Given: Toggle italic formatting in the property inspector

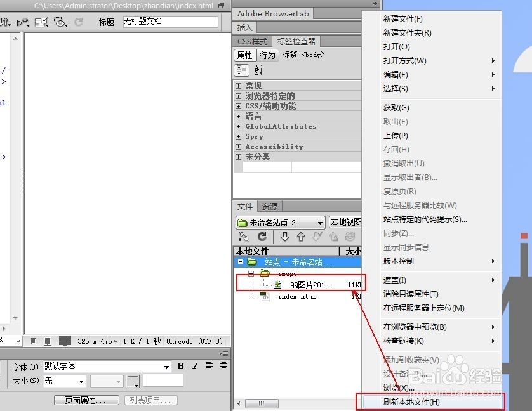Looking at the screenshot, I should 196,367.
